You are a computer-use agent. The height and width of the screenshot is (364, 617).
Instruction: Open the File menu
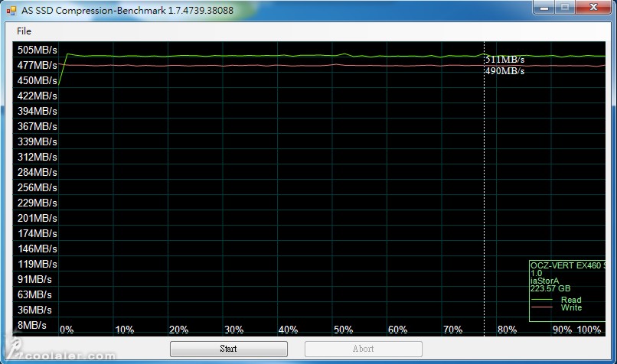(24, 31)
